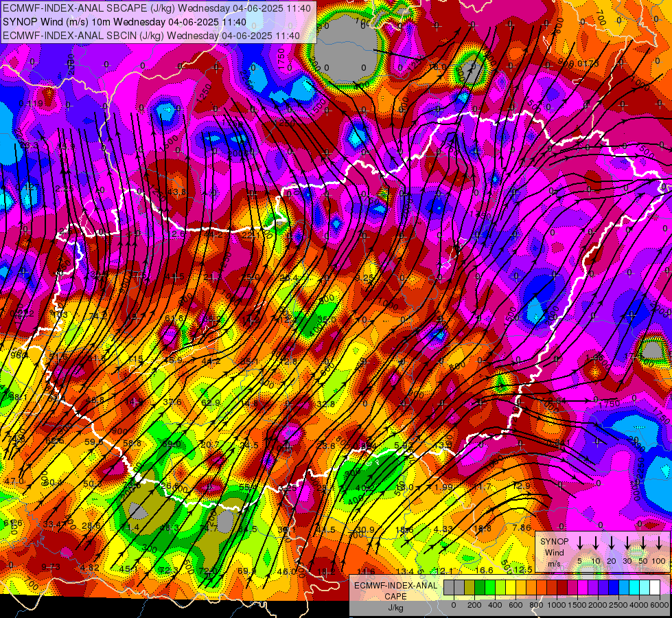This screenshot has height=618, width=672.
Task: Click the 35.0 value on the map
Action: click(327, 319)
